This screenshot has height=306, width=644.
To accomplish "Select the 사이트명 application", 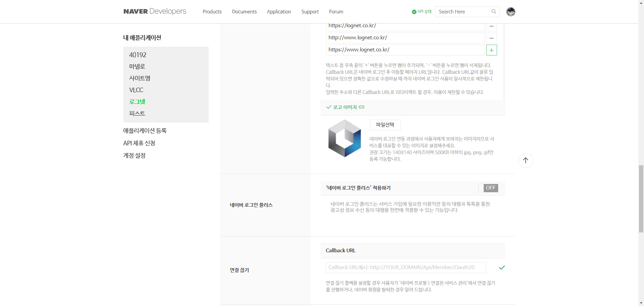I will coord(140,78).
